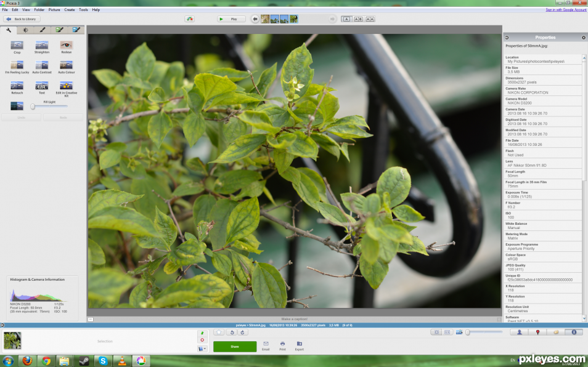Screen dimensions: 588x367
Task: Open the People panel icon
Action: (x=520, y=332)
